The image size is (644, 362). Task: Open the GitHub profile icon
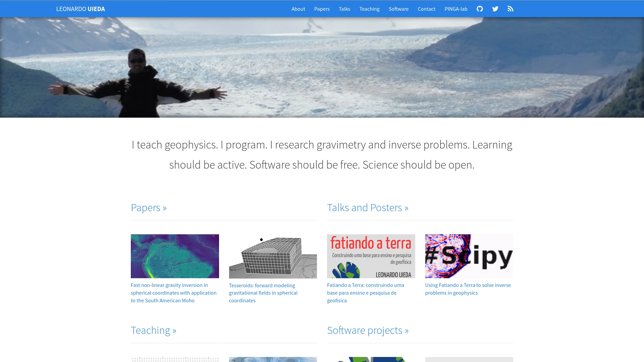point(479,9)
